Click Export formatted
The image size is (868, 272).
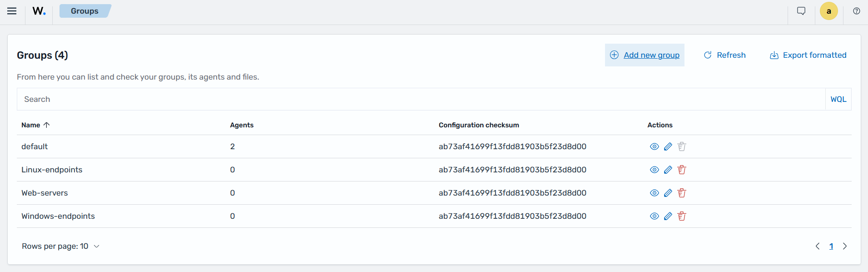[x=808, y=55]
